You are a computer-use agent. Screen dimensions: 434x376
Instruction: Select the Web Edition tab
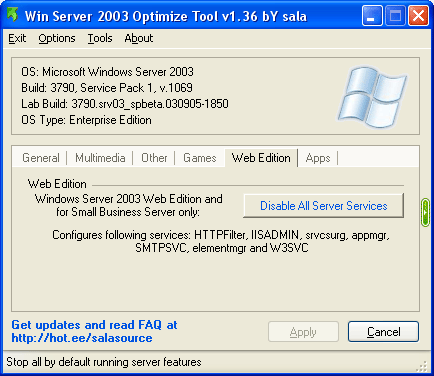[x=261, y=158]
